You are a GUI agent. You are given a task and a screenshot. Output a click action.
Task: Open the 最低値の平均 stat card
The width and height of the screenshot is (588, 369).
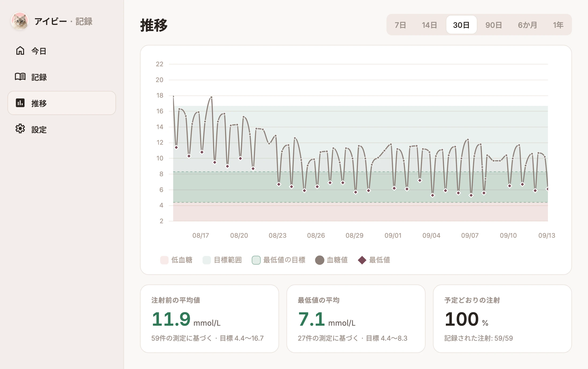tap(356, 318)
